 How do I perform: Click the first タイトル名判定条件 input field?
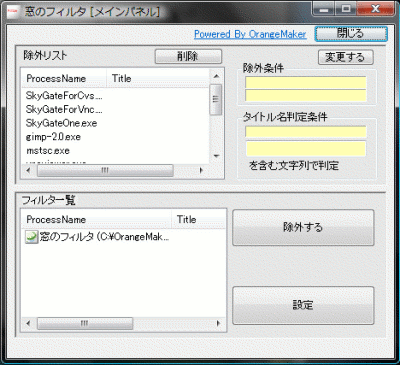tap(306, 132)
